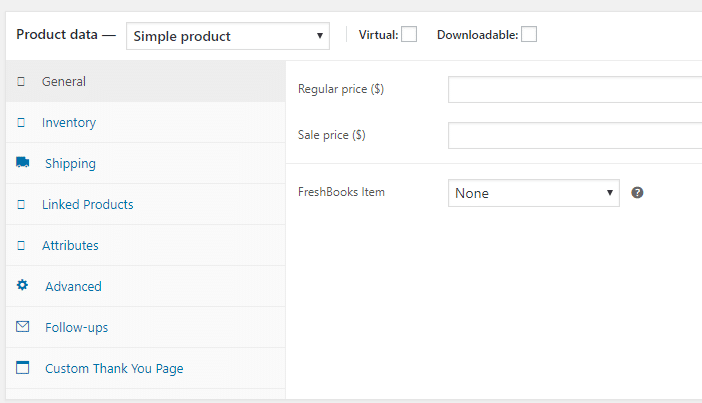702x403 pixels.
Task: Click the Inventory tab icon
Action: pyautogui.click(x=21, y=123)
